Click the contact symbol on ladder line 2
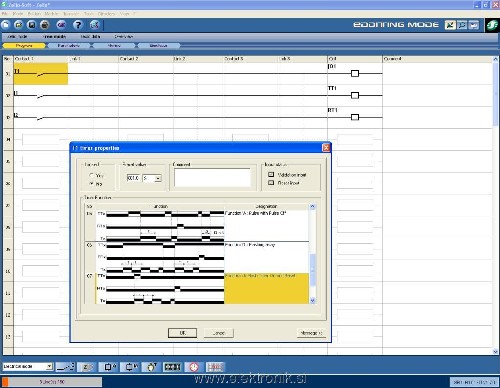The height and width of the screenshot is (388, 500). point(40,97)
